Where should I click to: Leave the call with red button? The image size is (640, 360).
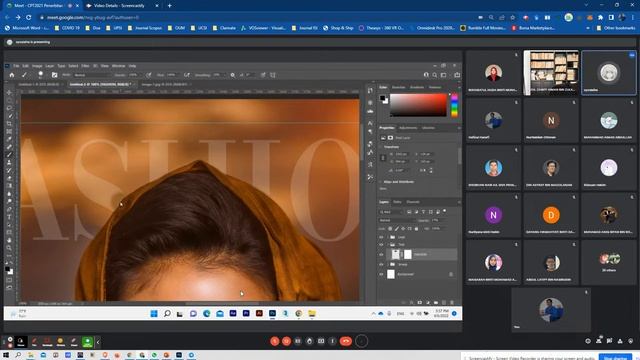346,341
